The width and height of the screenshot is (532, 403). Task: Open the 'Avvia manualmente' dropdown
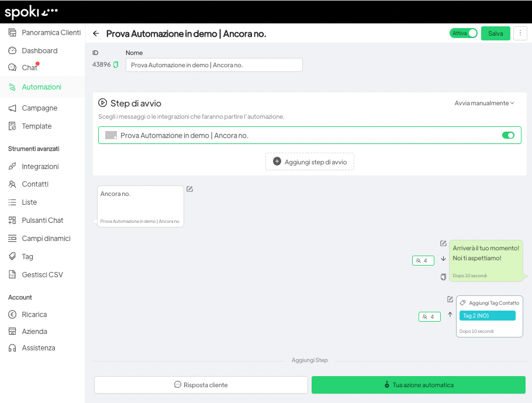click(484, 103)
